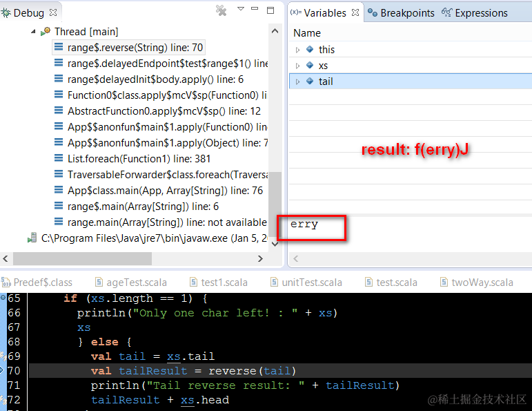Open the ageTest.scala editor tab
Screen dimensions: 532x411
(130, 283)
